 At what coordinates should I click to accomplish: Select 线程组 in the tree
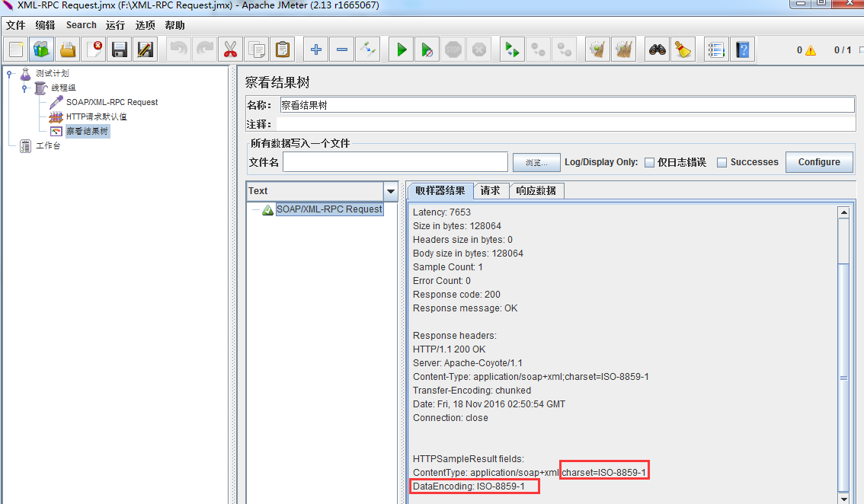pyautogui.click(x=63, y=88)
